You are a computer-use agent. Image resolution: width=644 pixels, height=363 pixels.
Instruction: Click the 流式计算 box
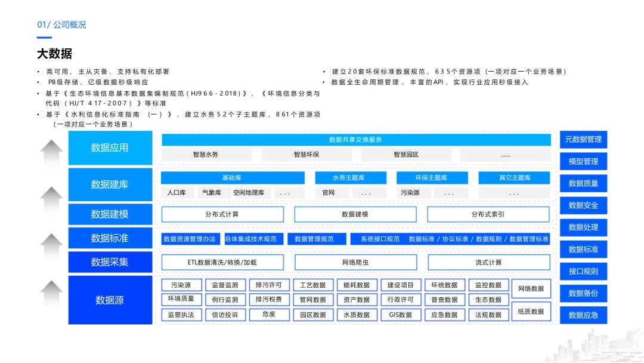[x=489, y=262]
